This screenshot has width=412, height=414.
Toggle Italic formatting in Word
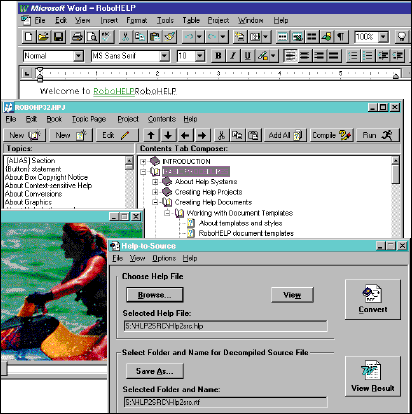[x=233, y=56]
